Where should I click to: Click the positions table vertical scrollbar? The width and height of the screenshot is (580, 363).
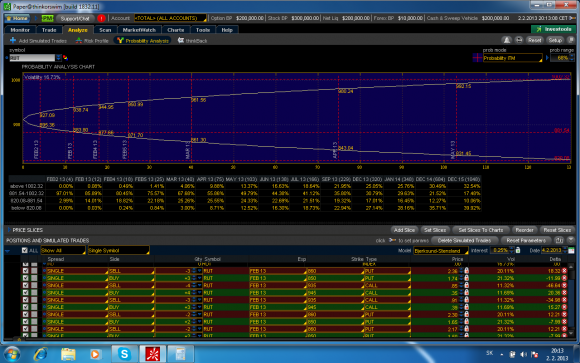coord(571,300)
